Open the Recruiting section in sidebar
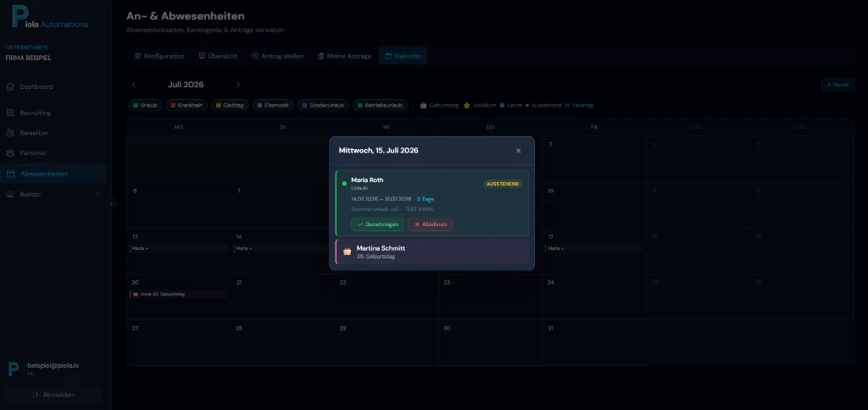The width and height of the screenshot is (868, 410). (x=35, y=113)
